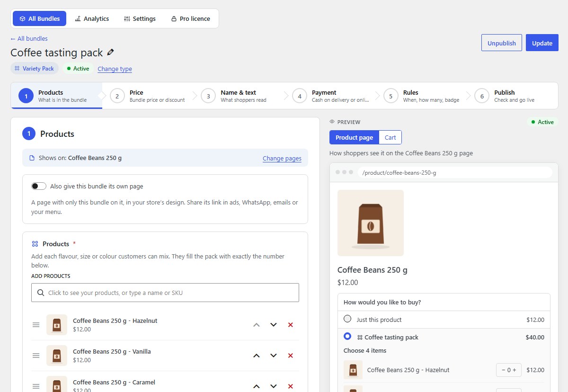Click the Hazelnut product thumbnail in list
Image resolution: width=568 pixels, height=392 pixels.
[57, 325]
